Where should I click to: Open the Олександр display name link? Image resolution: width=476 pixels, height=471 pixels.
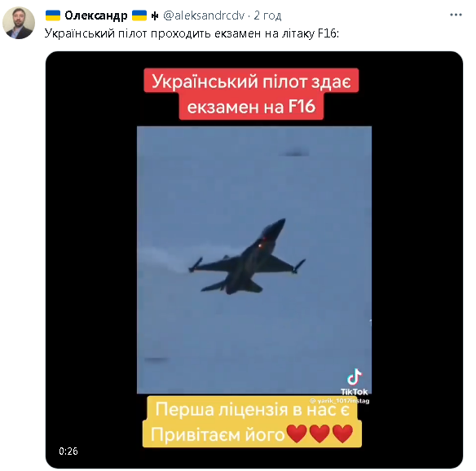coord(96,15)
